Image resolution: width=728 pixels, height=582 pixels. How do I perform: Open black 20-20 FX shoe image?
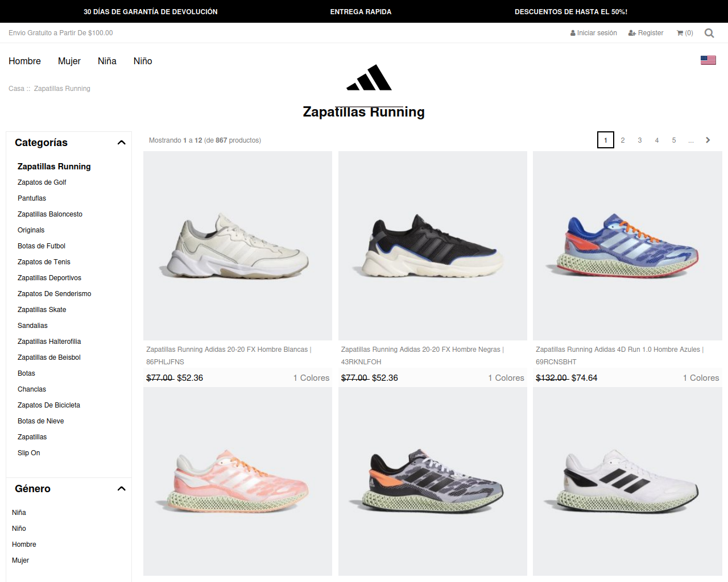click(433, 246)
